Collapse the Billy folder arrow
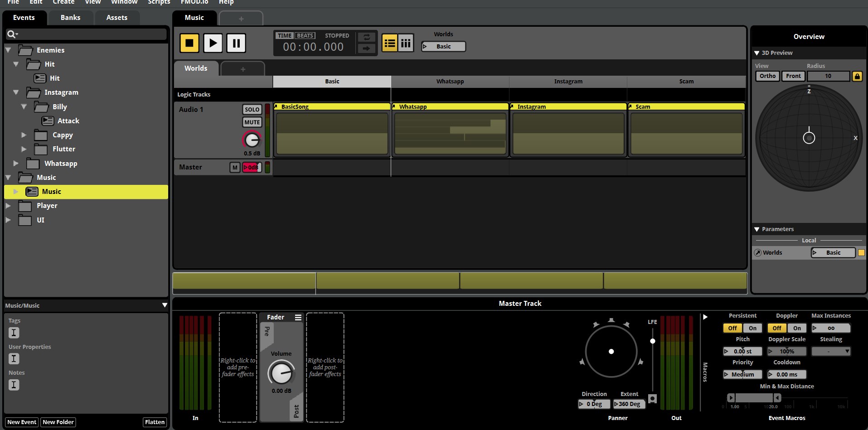The height and width of the screenshot is (430, 868). [x=24, y=107]
